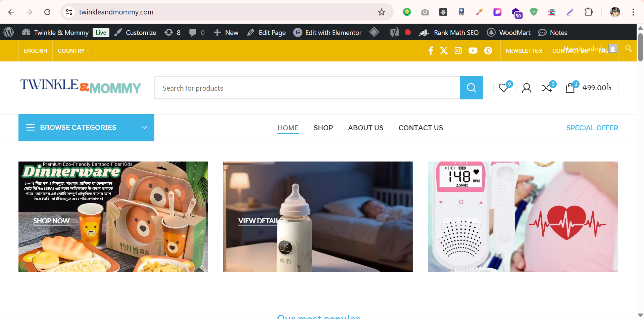Image resolution: width=644 pixels, height=319 pixels.
Task: Open the compare products icon
Action: (547, 88)
